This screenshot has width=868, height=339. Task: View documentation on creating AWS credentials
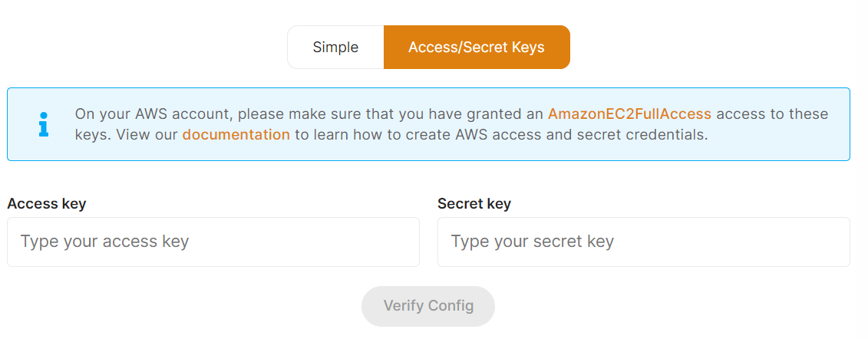(236, 135)
